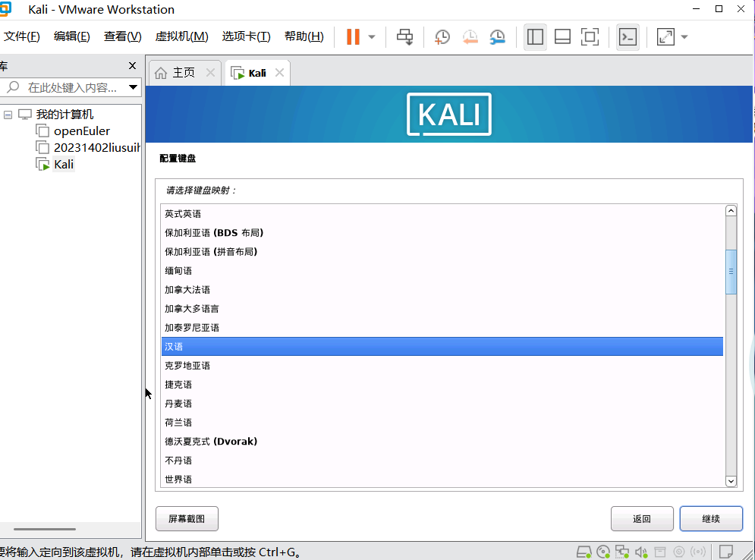Enter full screen mode icon

(x=590, y=36)
